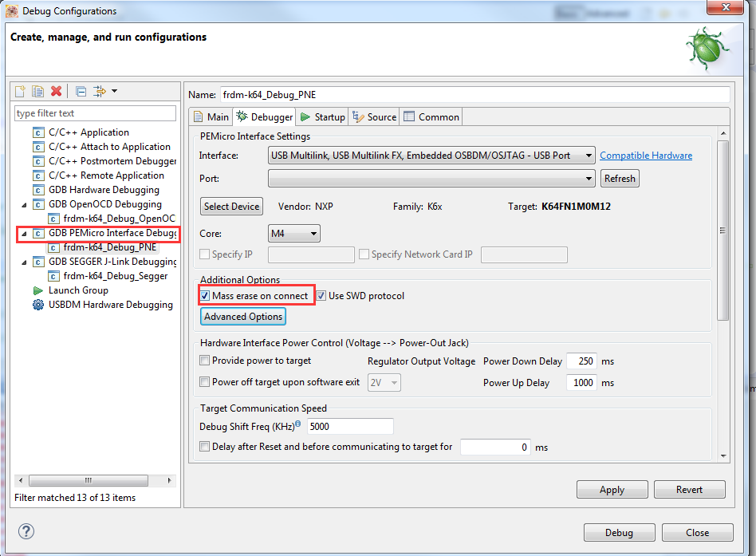Click the Debug Configurations title bar icon
The image size is (756, 556).
point(12,10)
